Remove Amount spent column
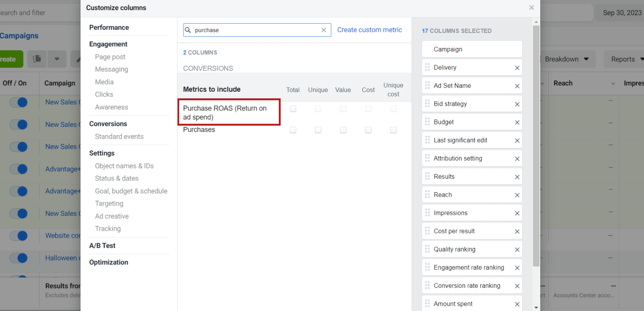The height and width of the screenshot is (311, 644). [517, 304]
